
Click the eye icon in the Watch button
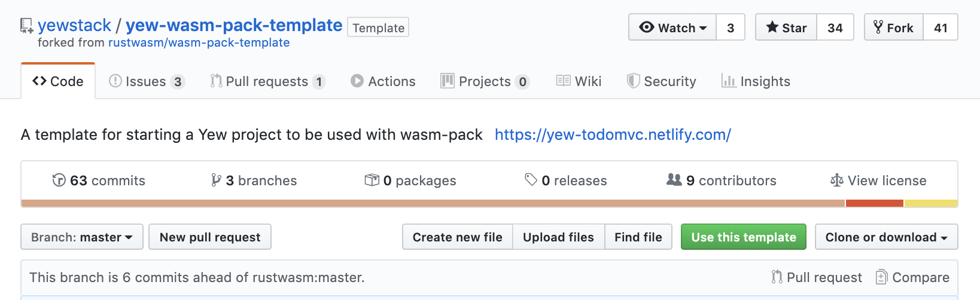647,27
